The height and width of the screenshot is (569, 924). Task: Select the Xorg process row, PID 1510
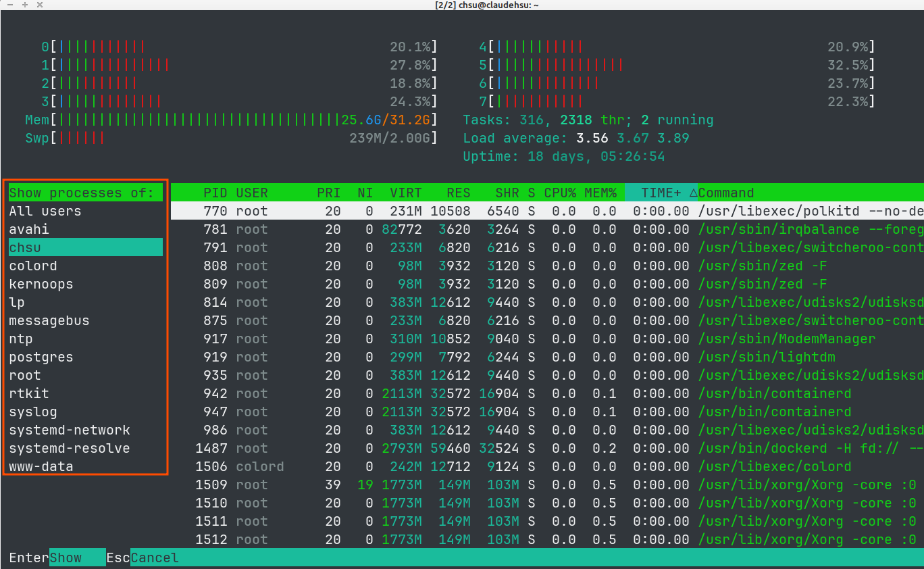547,503
